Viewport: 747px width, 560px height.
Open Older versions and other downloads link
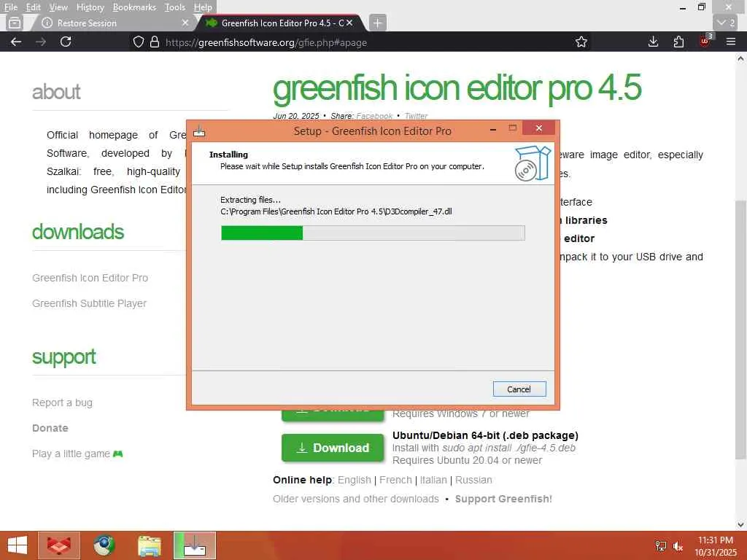pos(356,499)
